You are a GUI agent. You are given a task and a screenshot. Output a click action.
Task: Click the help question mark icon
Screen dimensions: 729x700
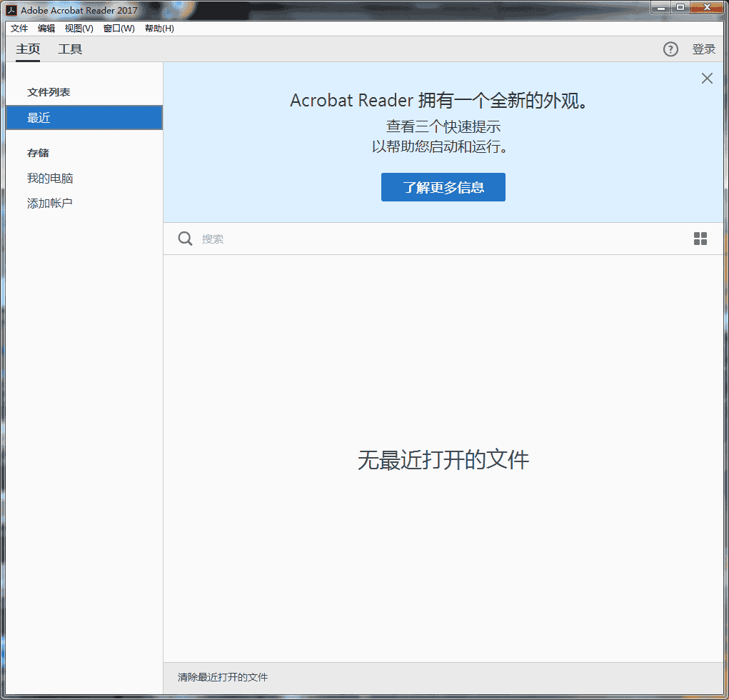click(x=670, y=49)
